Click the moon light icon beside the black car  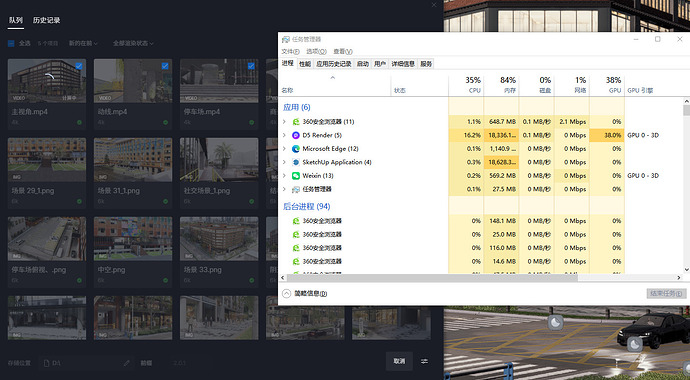(635, 343)
